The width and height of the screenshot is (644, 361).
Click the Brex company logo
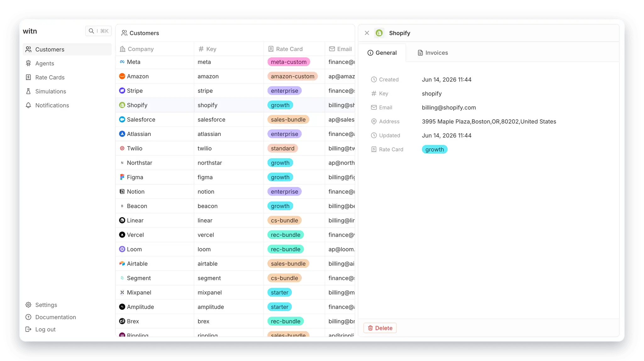click(x=122, y=321)
